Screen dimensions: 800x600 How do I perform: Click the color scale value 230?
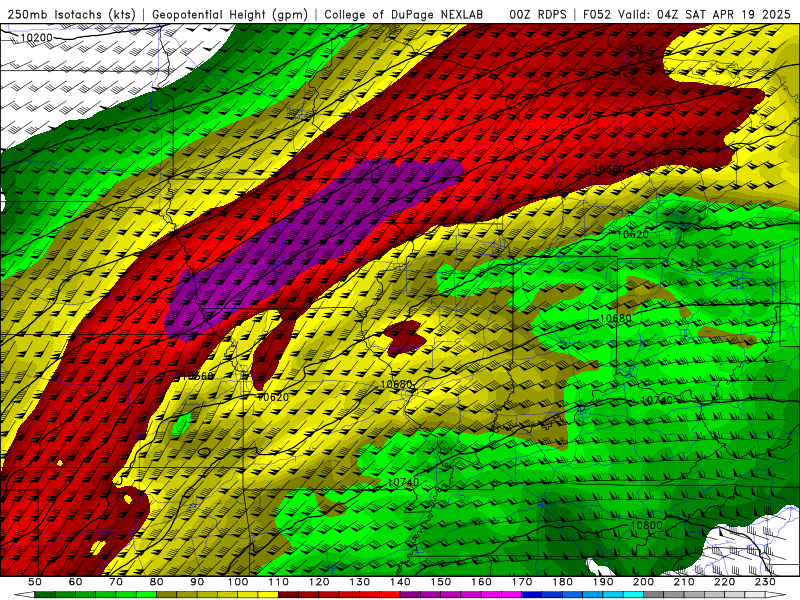click(765, 582)
